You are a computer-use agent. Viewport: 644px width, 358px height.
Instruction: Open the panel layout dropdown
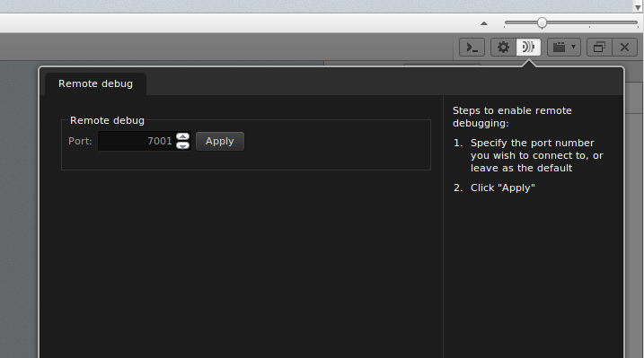[x=564, y=48]
